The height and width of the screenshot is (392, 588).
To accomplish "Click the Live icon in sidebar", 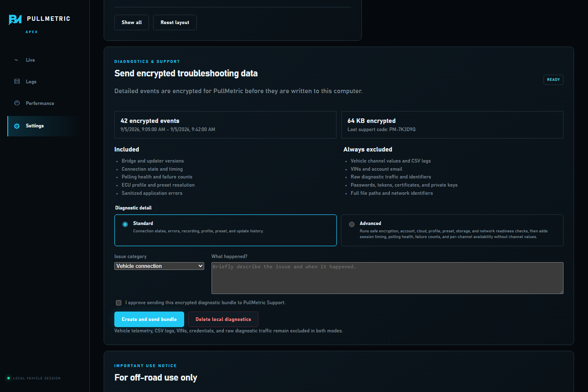I will [16, 60].
